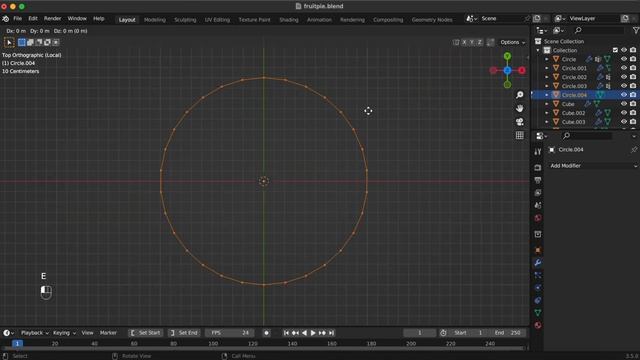The width and height of the screenshot is (640, 360).
Task: Open the Keying dropdown in timeline
Action: coord(64,333)
